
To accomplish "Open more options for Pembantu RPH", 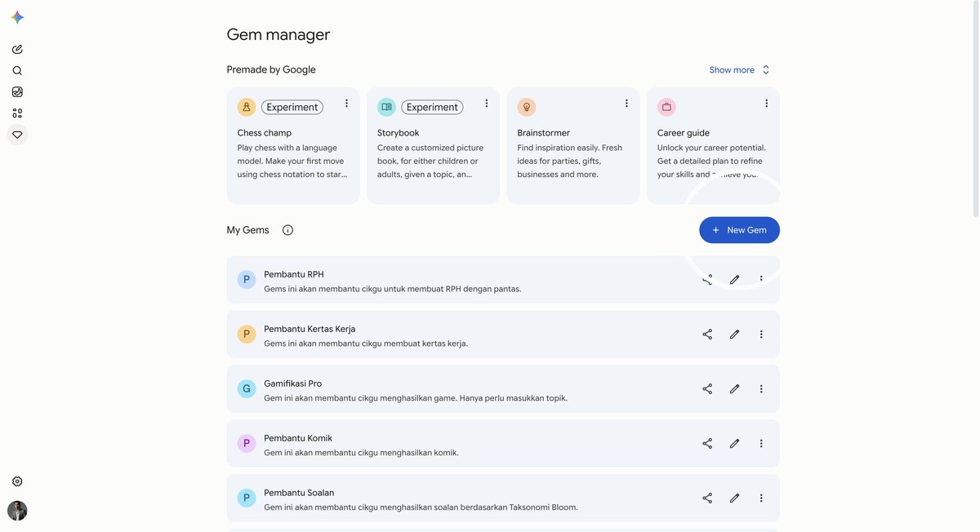I will click(761, 280).
